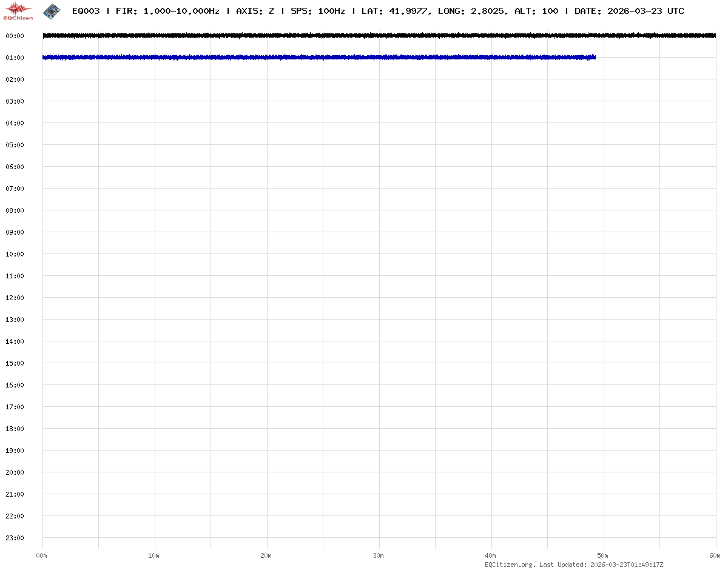Click the 23:00 hour row label
Image resolution: width=728 pixels, height=570 pixels.
click(x=15, y=538)
